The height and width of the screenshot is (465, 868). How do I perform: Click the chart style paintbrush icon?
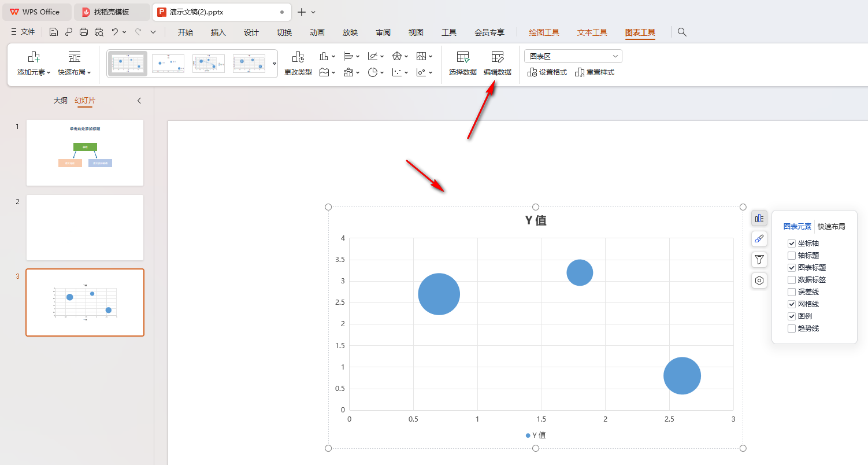coord(759,239)
